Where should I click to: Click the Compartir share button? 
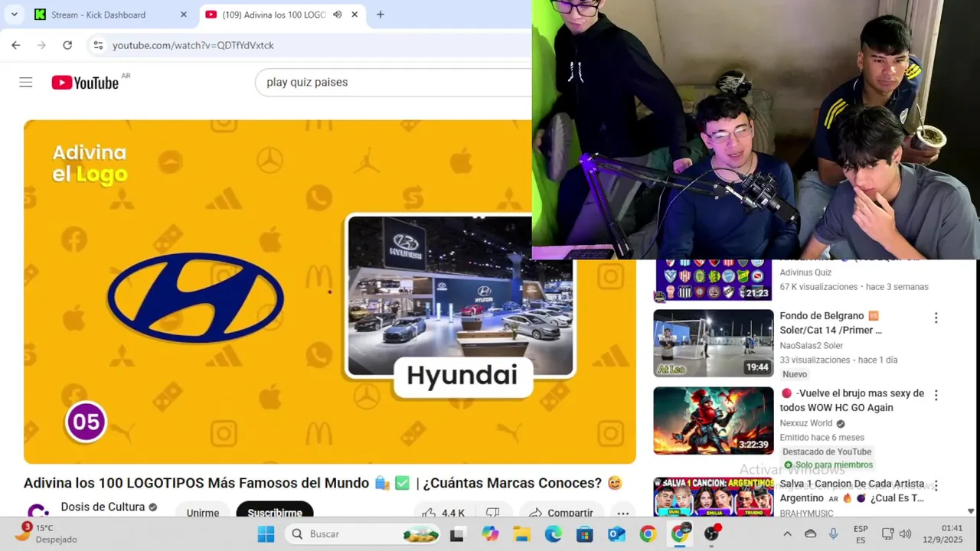click(561, 512)
